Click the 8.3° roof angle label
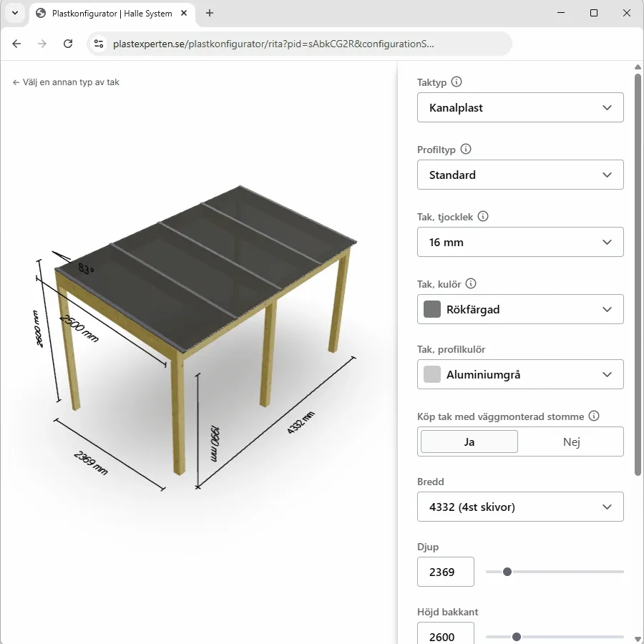This screenshot has height=644, width=644. tap(86, 269)
